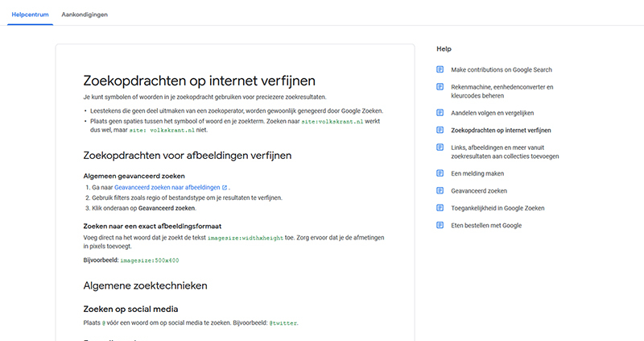Click heading Zoeken op social media

[130, 309]
